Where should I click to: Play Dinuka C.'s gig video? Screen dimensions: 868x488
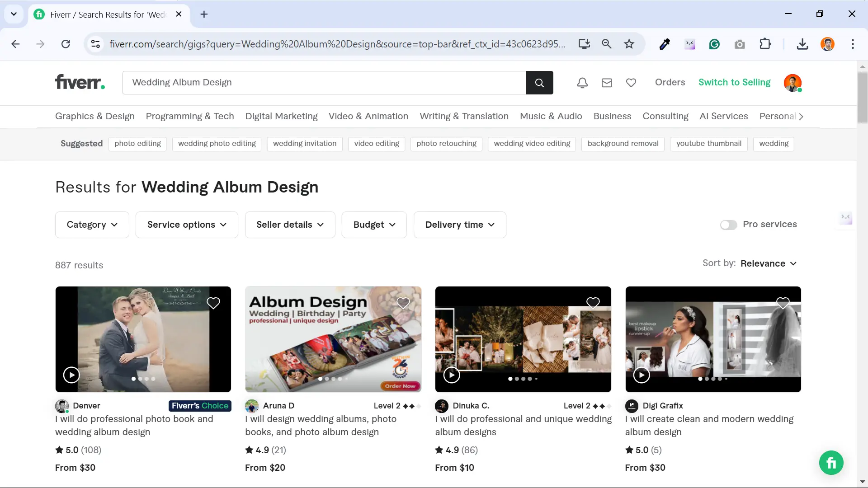tap(452, 375)
